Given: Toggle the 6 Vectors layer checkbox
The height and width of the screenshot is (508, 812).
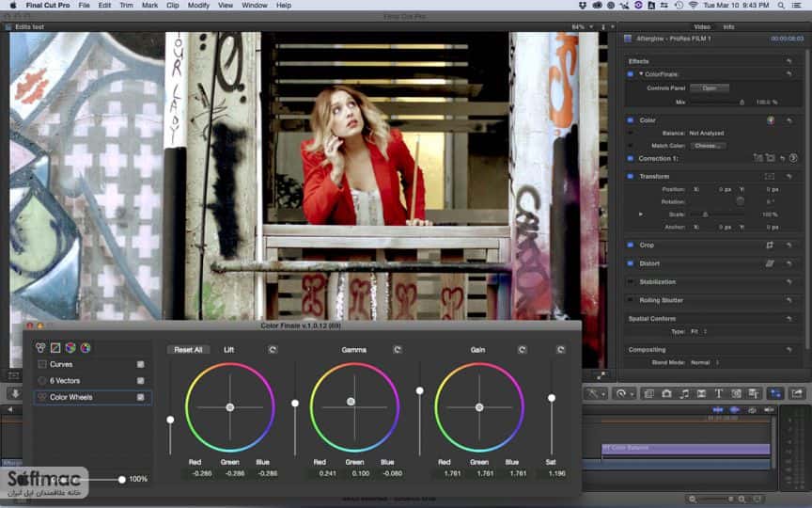Looking at the screenshot, I should pos(140,380).
